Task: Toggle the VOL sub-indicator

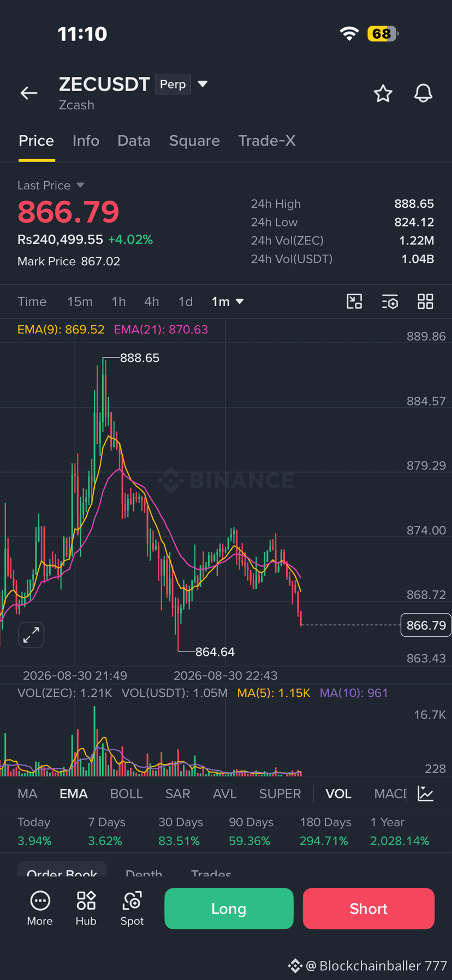Action: [x=338, y=794]
